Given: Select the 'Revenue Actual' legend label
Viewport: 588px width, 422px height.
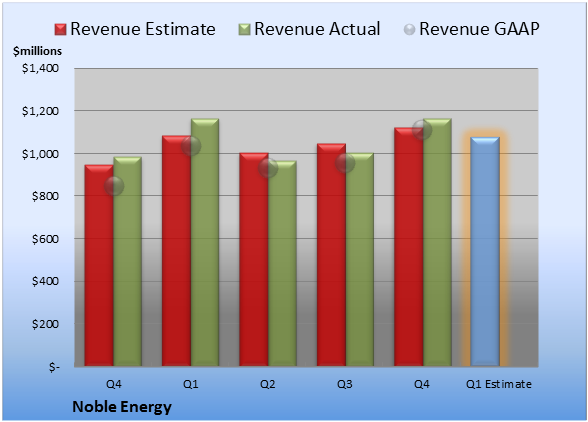Looking at the screenshot, I should pyautogui.click(x=317, y=29).
